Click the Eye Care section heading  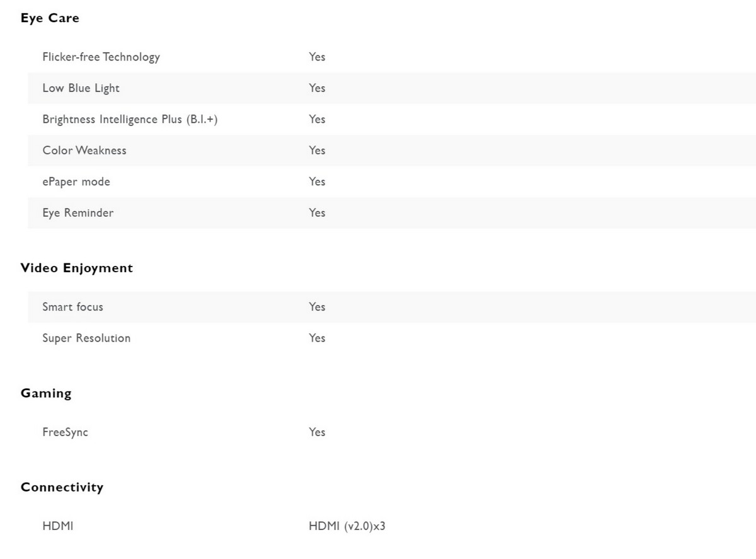tap(50, 18)
